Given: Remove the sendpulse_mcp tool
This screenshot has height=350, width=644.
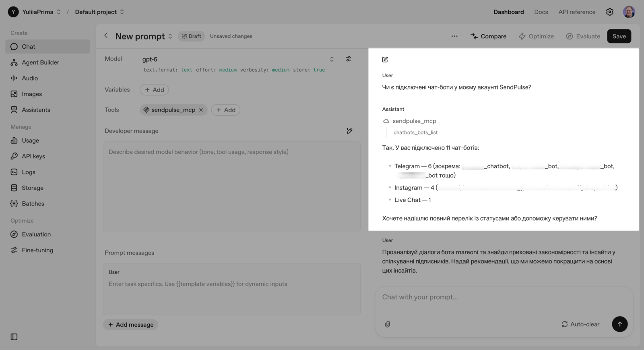Looking at the screenshot, I should pyautogui.click(x=201, y=110).
